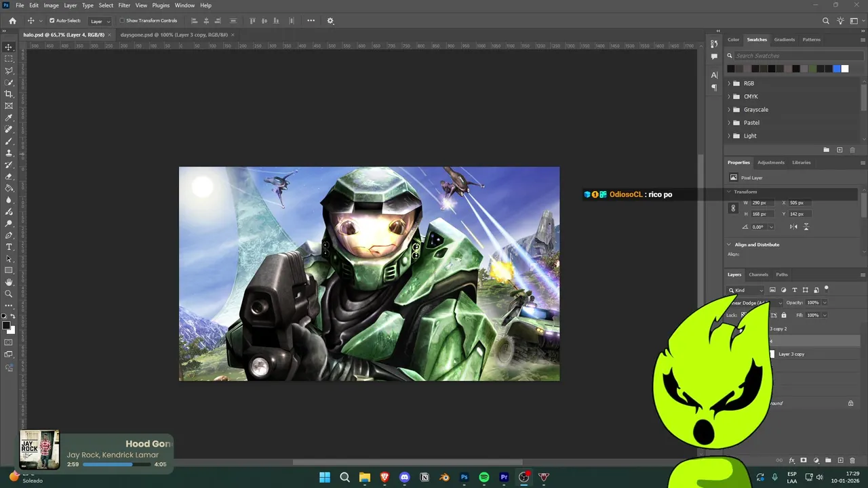Screen dimensions: 868x488
Task: Expand the Grayscale swatch group
Action: pyautogui.click(x=730, y=110)
